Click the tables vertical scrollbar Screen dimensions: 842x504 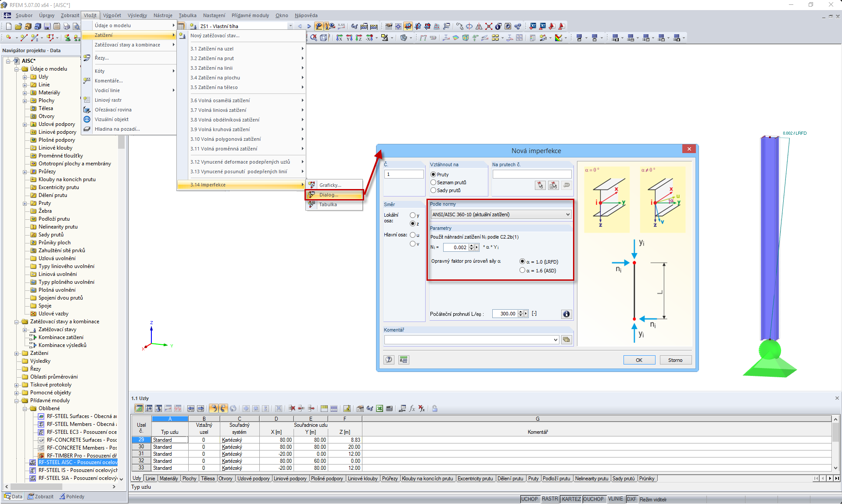pos(835,443)
